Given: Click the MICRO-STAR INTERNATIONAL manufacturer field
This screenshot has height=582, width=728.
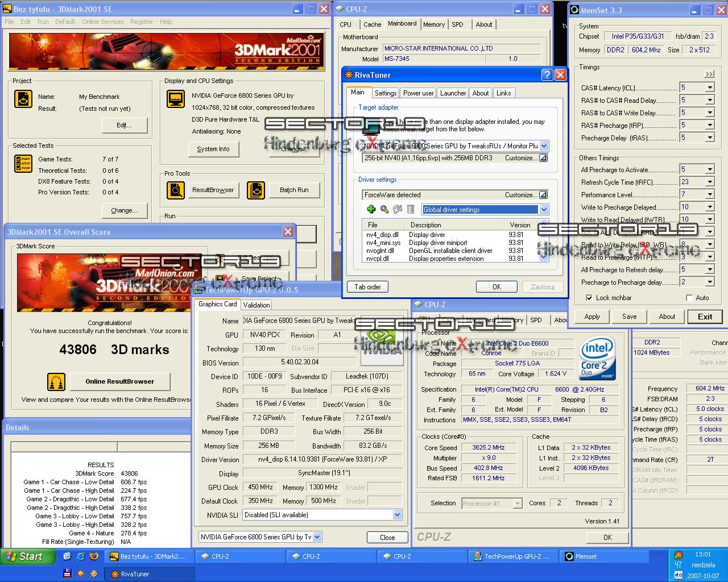Looking at the screenshot, I should click(x=461, y=48).
